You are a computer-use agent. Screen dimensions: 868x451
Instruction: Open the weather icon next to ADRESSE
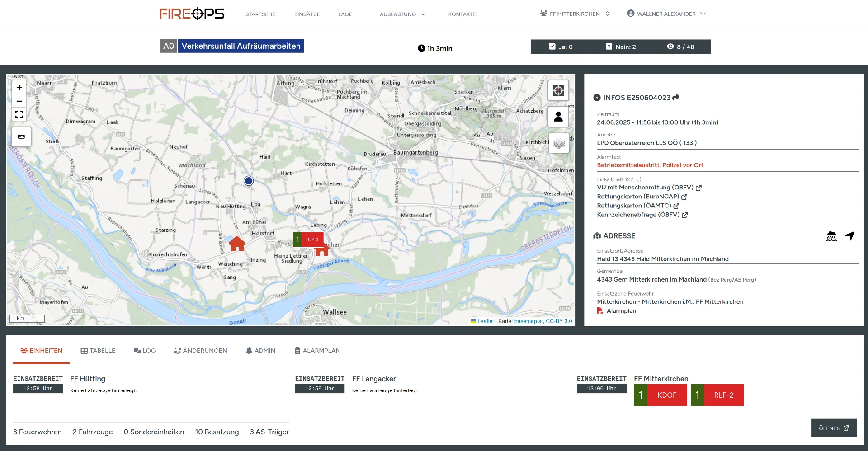pos(831,236)
